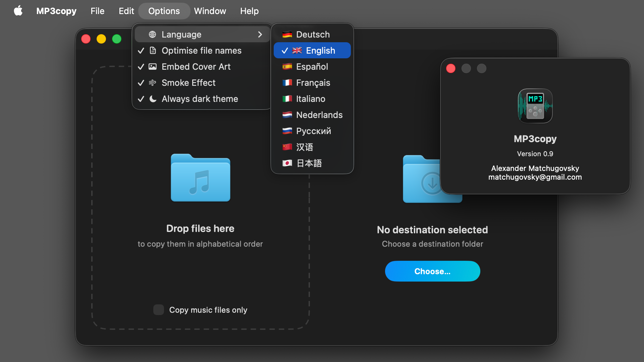Click the document icon beside Optimise file names

coord(153,51)
